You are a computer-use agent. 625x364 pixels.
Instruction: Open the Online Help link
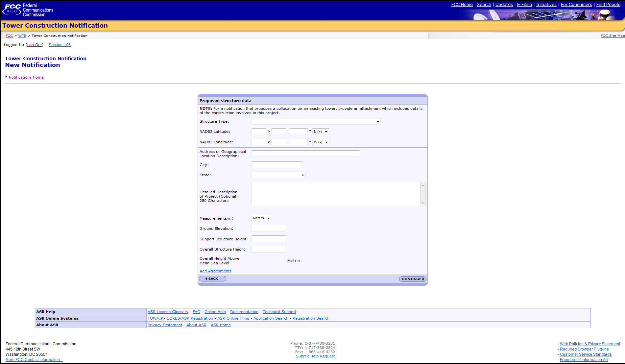(215, 312)
